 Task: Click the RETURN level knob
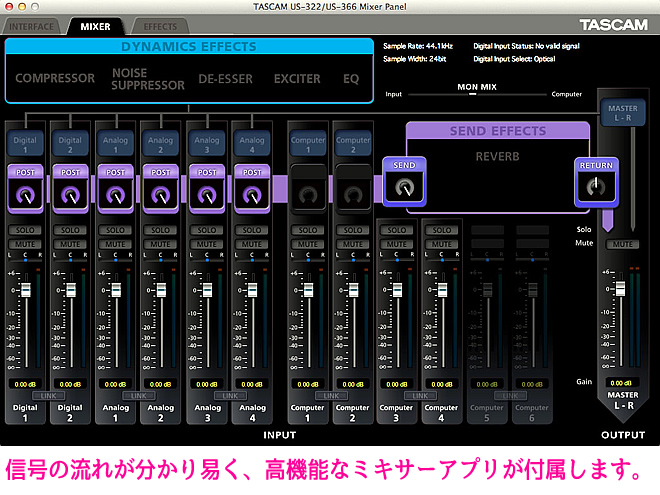pyautogui.click(x=596, y=187)
